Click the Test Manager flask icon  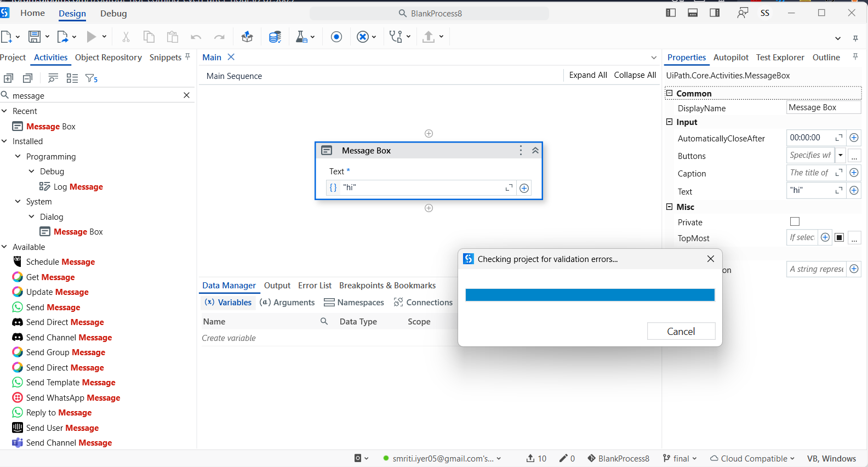[301, 37]
